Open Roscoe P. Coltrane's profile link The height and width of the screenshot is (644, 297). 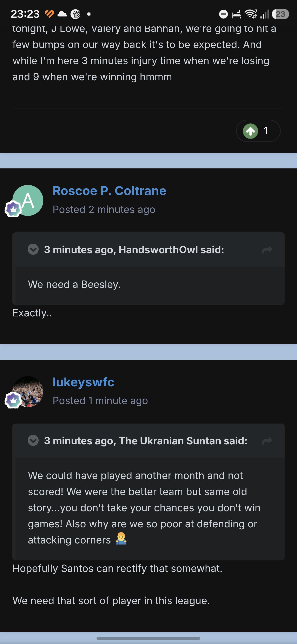pos(109,191)
